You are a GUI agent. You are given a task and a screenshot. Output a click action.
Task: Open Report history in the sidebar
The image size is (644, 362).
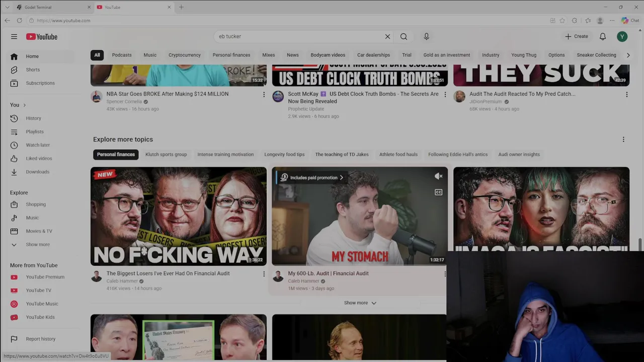coord(41,339)
